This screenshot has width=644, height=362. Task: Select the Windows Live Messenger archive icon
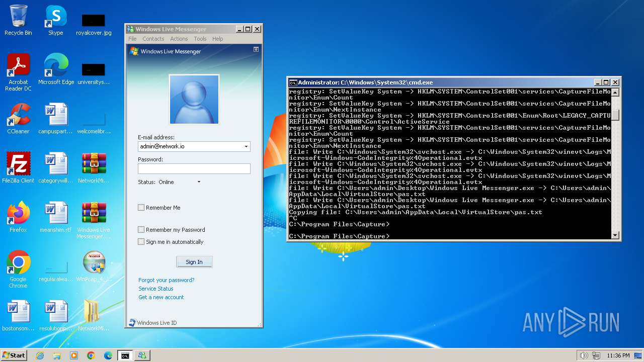coord(94,220)
